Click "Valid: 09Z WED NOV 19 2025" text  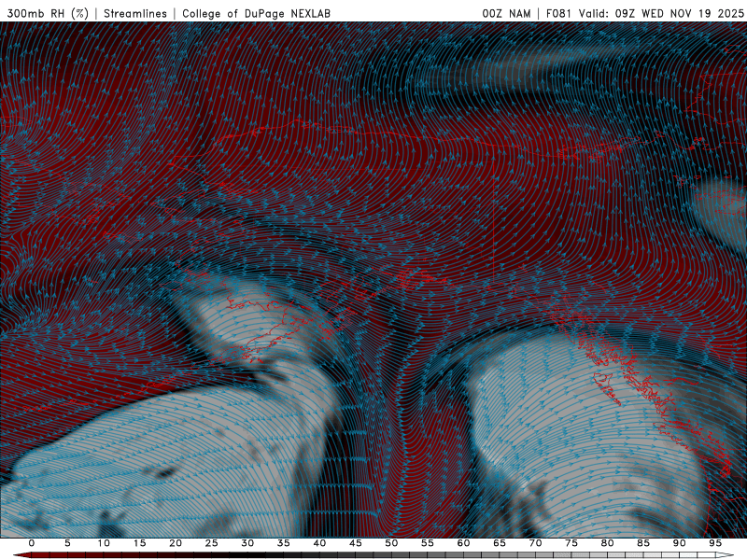click(661, 13)
